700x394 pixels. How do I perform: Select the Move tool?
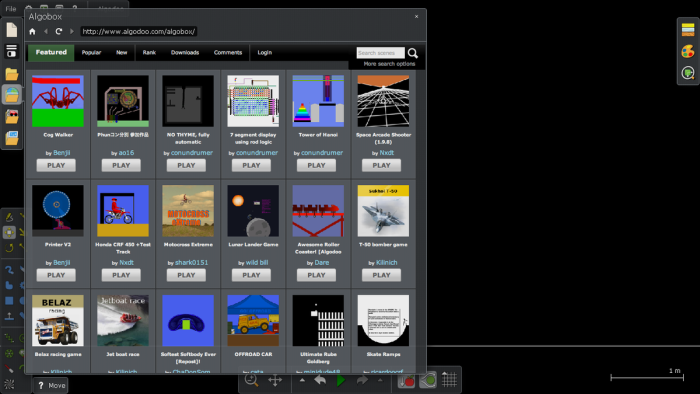(x=9, y=232)
